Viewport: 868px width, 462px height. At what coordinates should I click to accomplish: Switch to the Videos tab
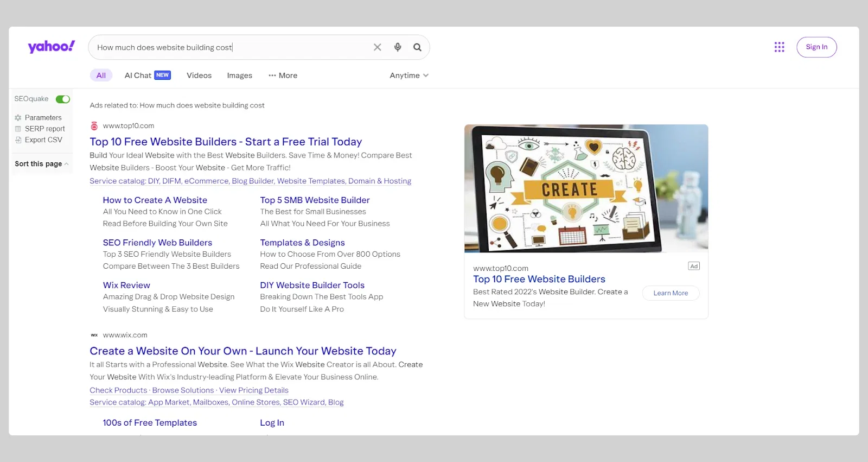[199, 75]
